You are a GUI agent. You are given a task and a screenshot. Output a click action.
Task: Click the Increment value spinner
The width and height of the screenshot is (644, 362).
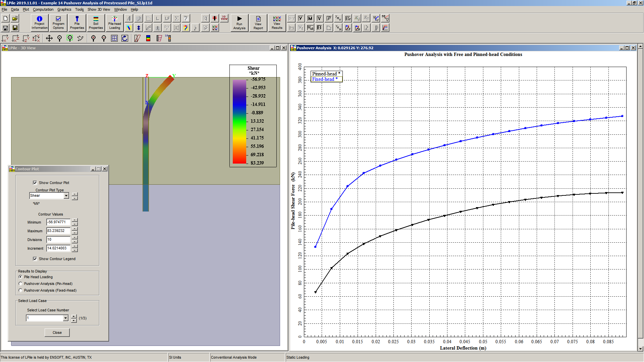tap(75, 248)
